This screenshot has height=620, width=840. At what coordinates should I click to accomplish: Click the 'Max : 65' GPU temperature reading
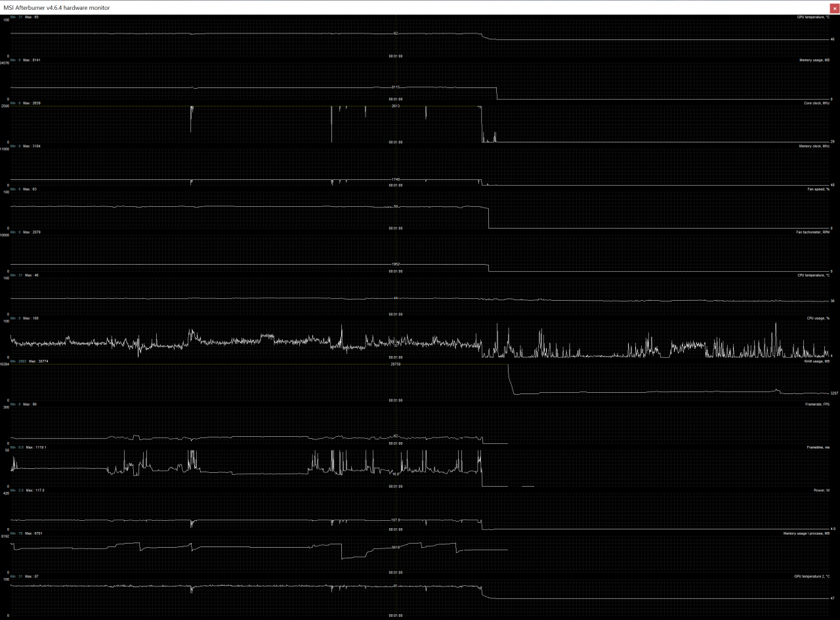[x=31, y=17]
